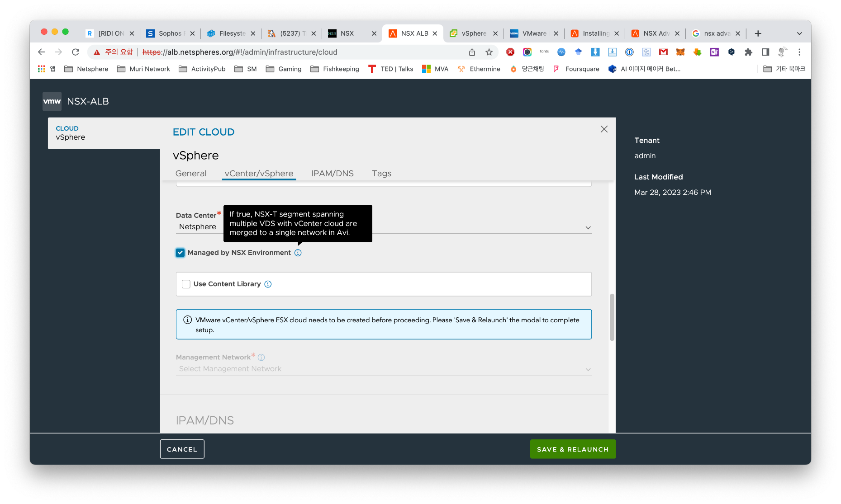
Task: Open the Apps grid in bookmarks bar
Action: pos(42,69)
